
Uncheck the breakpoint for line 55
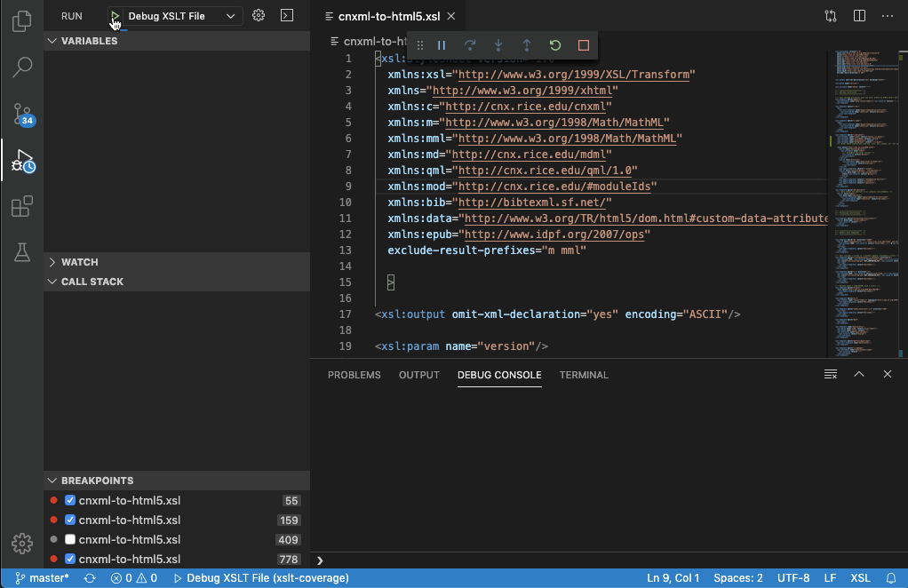click(x=69, y=499)
